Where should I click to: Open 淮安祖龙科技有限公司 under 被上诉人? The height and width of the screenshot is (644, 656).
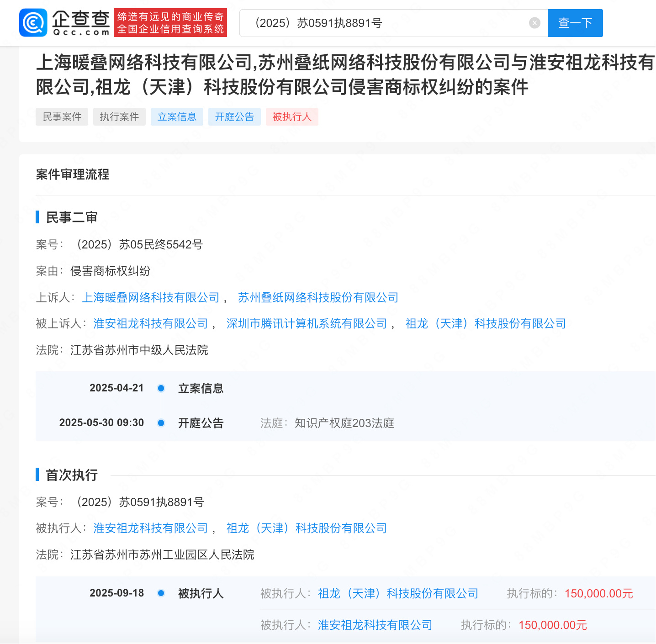tap(151, 324)
